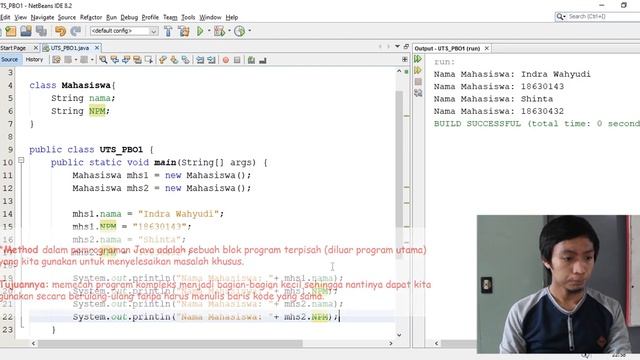Viewport: 640px width, 360px height.
Task: Click the editor horizontal scrollbar
Action: point(170,344)
